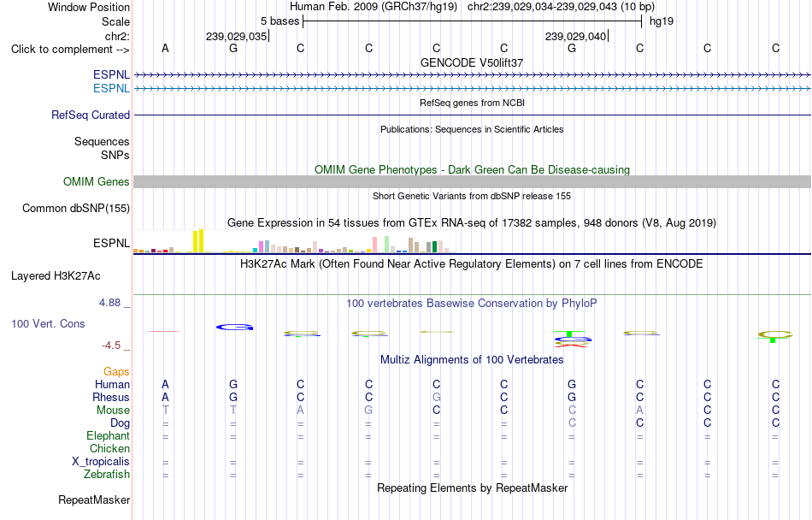The width and height of the screenshot is (812, 520).
Task: Click the Zebrafish alignment row label
Action: coord(107,474)
